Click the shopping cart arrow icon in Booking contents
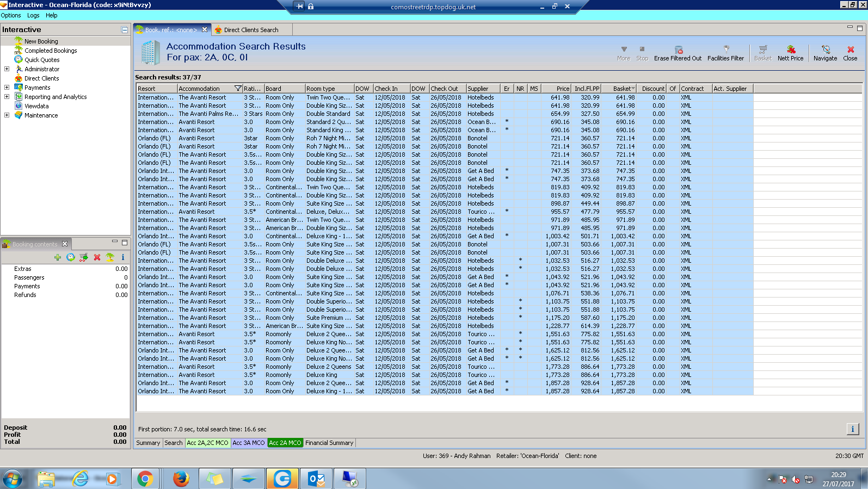The image size is (868, 489). click(x=84, y=257)
